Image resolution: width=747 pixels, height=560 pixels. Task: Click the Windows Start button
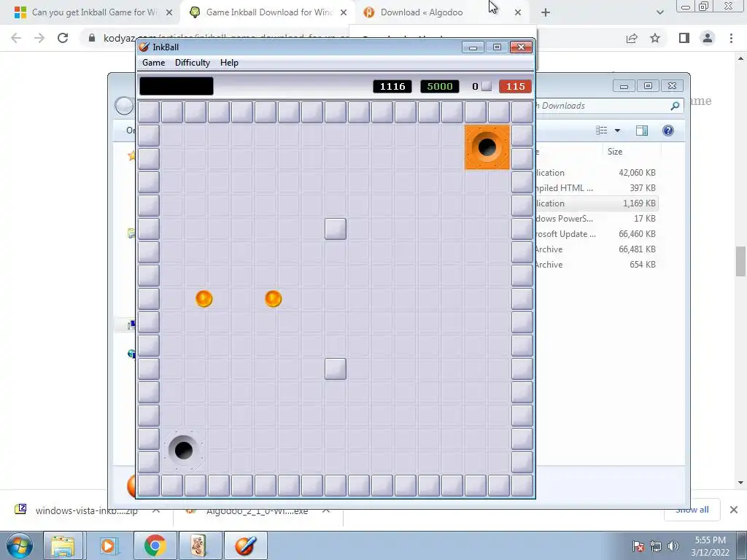[x=19, y=545]
